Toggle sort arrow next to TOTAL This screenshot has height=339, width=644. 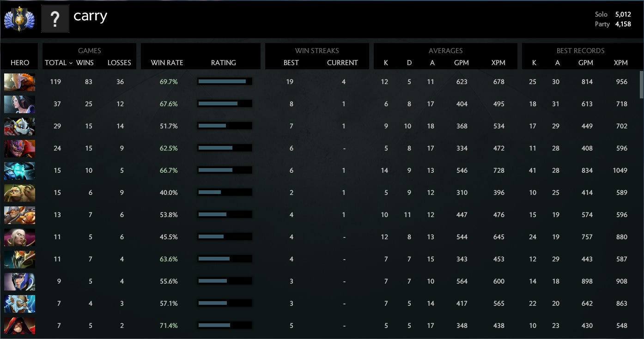[71, 63]
